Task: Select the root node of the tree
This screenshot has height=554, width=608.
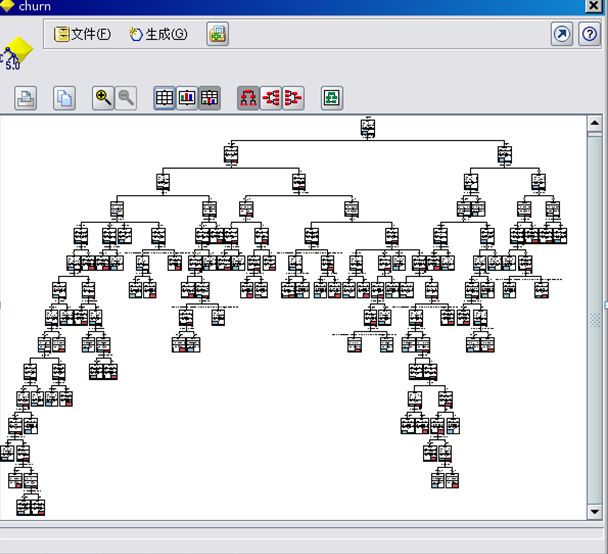Action: (368, 128)
